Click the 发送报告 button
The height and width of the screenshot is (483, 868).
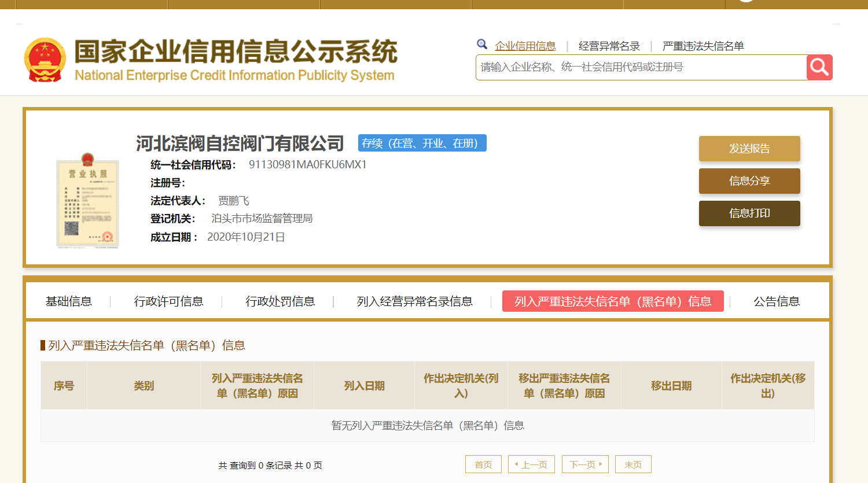749,149
